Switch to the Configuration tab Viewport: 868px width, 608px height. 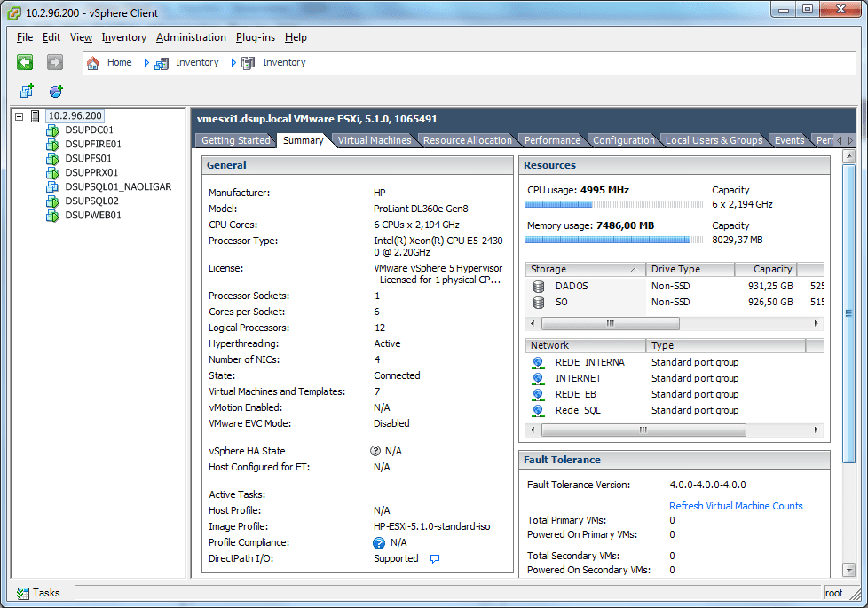point(624,140)
